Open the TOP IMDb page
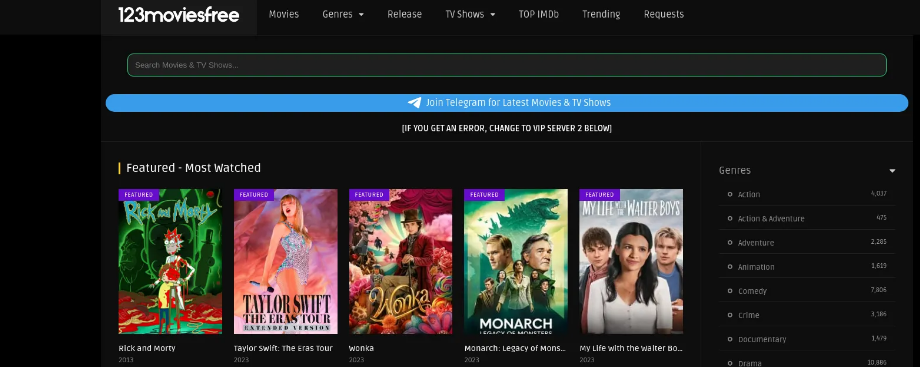920x367 pixels. tap(539, 14)
